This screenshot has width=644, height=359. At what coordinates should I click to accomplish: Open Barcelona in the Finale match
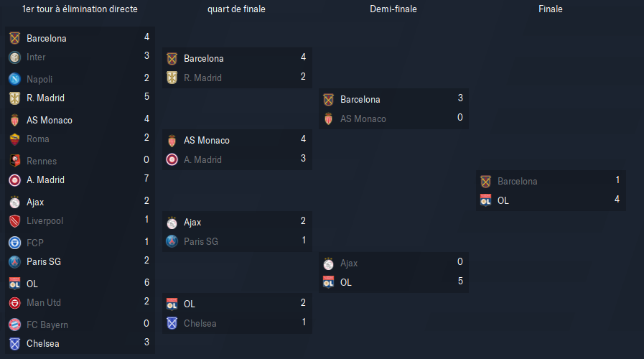pos(518,181)
